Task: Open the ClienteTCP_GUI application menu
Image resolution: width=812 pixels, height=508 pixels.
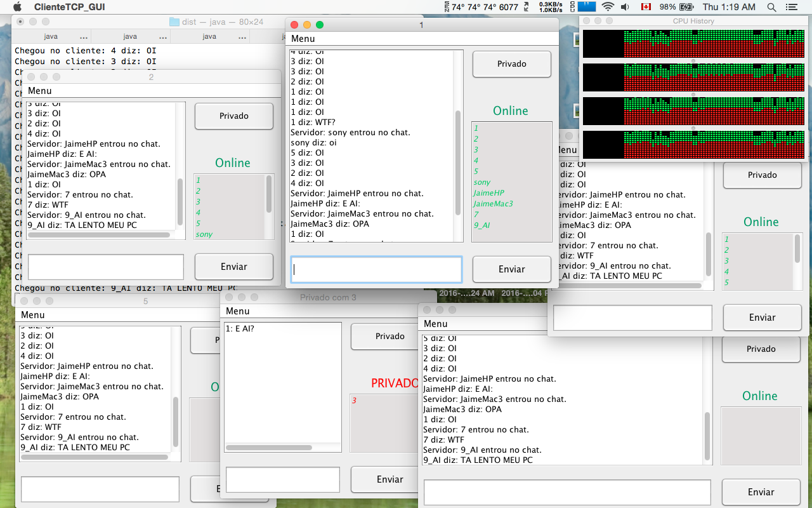Action: 70,7
